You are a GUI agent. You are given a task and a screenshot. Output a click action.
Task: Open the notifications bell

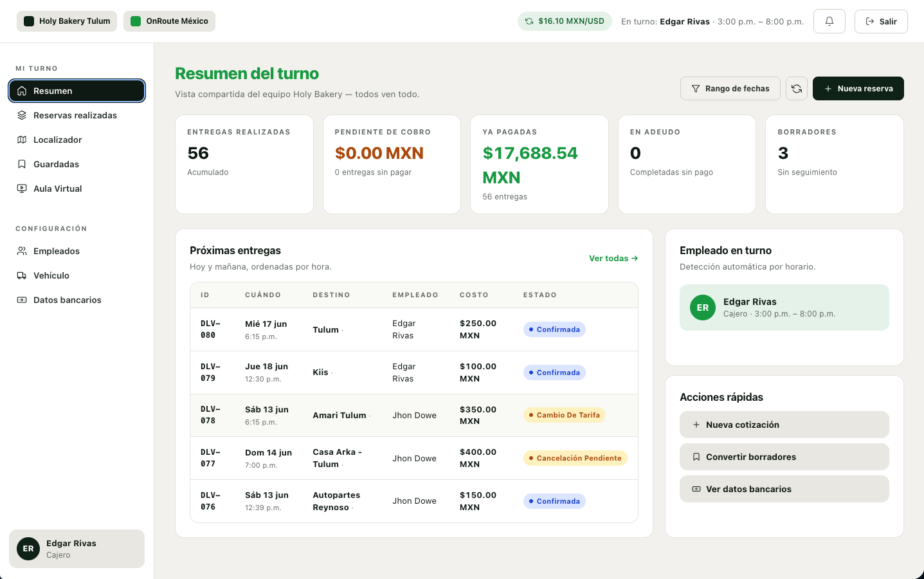point(829,21)
